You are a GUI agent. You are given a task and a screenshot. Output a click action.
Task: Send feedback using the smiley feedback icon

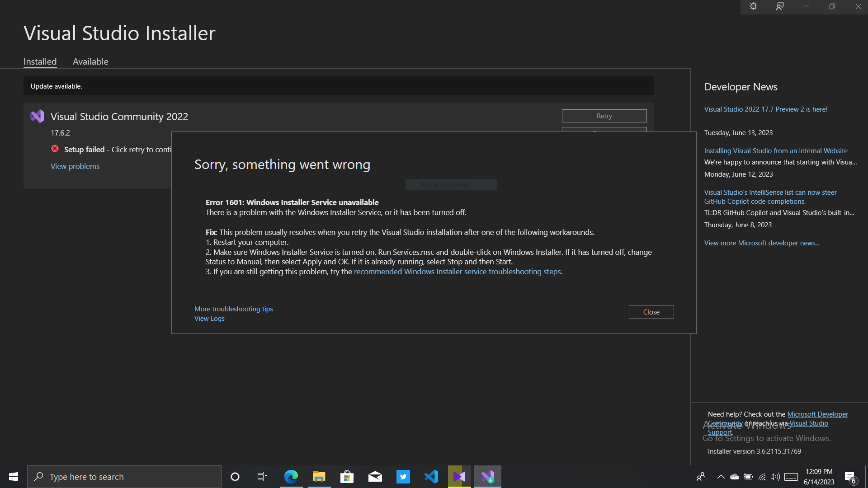click(x=779, y=6)
